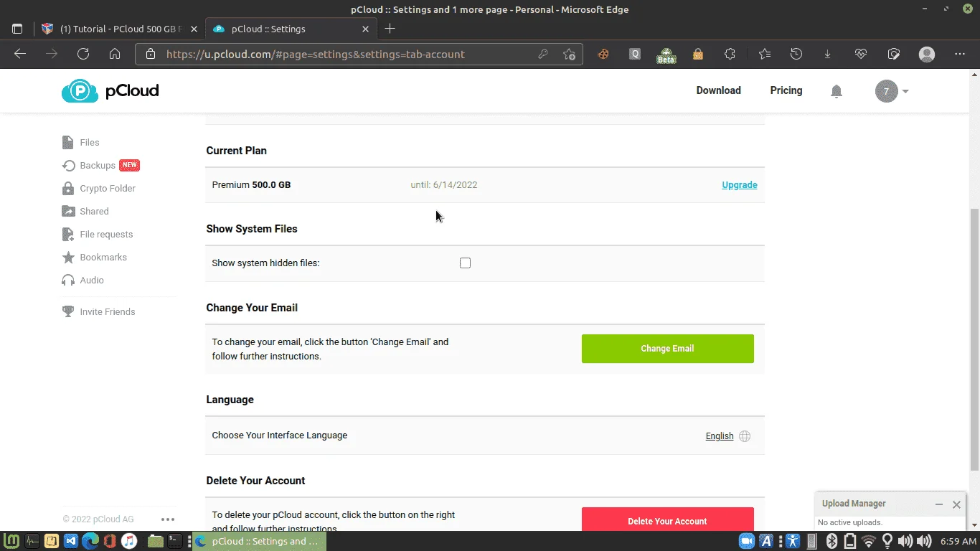This screenshot has width=980, height=551.
Task: Open the Files section in sidebar
Action: click(81, 142)
